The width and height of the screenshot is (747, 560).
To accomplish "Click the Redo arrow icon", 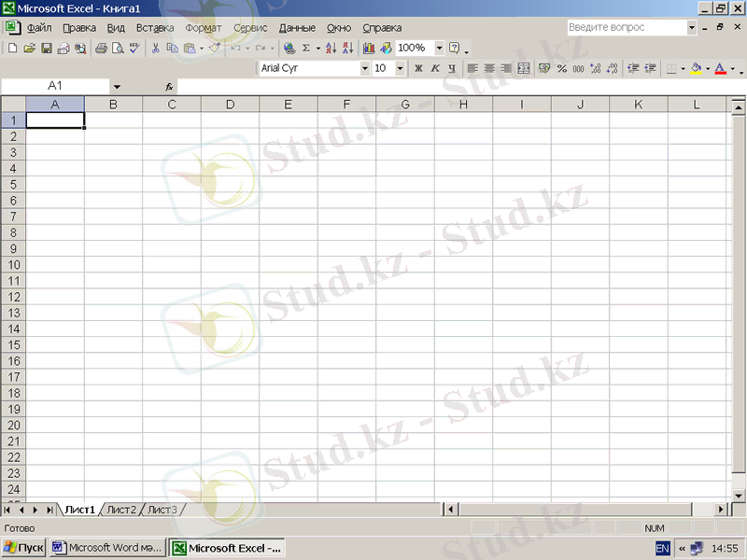I will click(x=261, y=49).
